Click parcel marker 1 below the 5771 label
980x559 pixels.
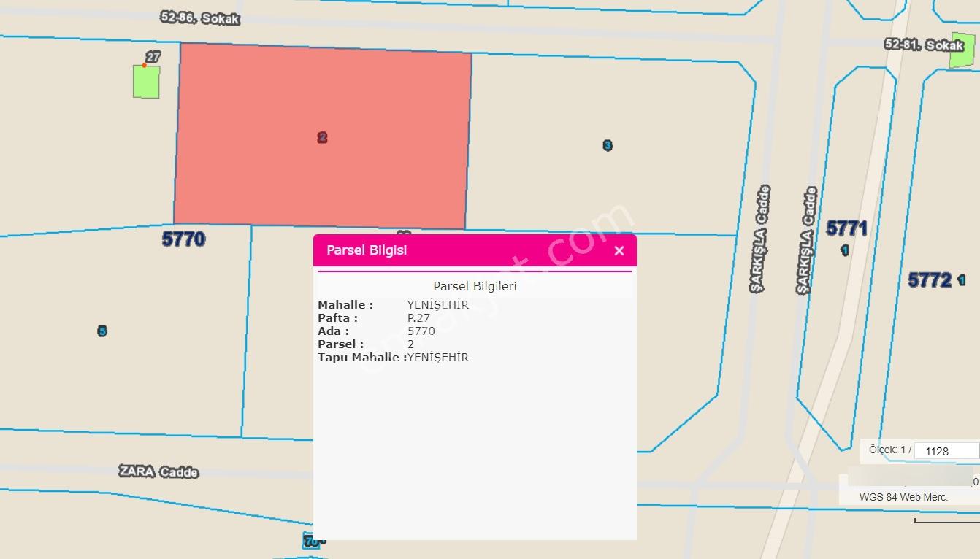pyautogui.click(x=845, y=250)
